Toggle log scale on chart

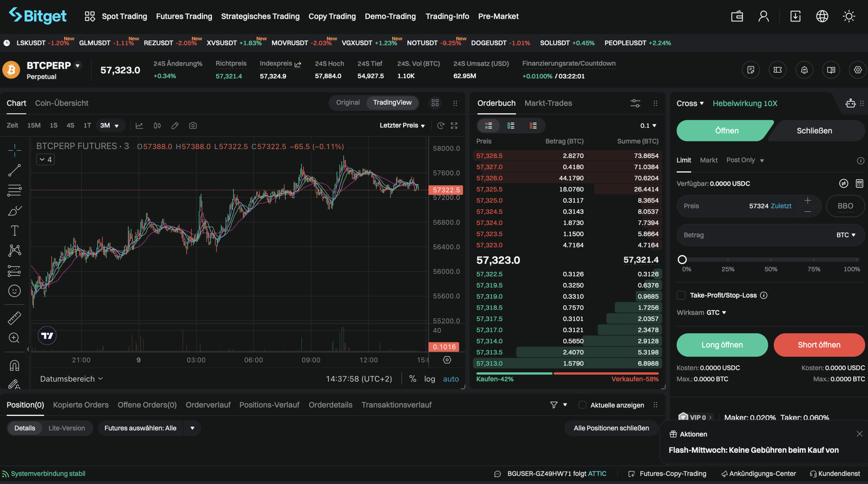click(x=429, y=379)
